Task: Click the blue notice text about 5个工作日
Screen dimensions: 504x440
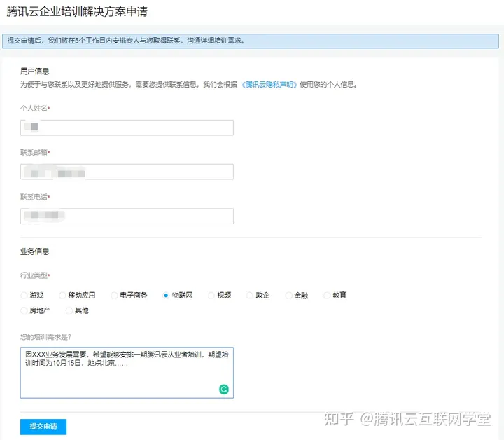Action: coord(126,41)
